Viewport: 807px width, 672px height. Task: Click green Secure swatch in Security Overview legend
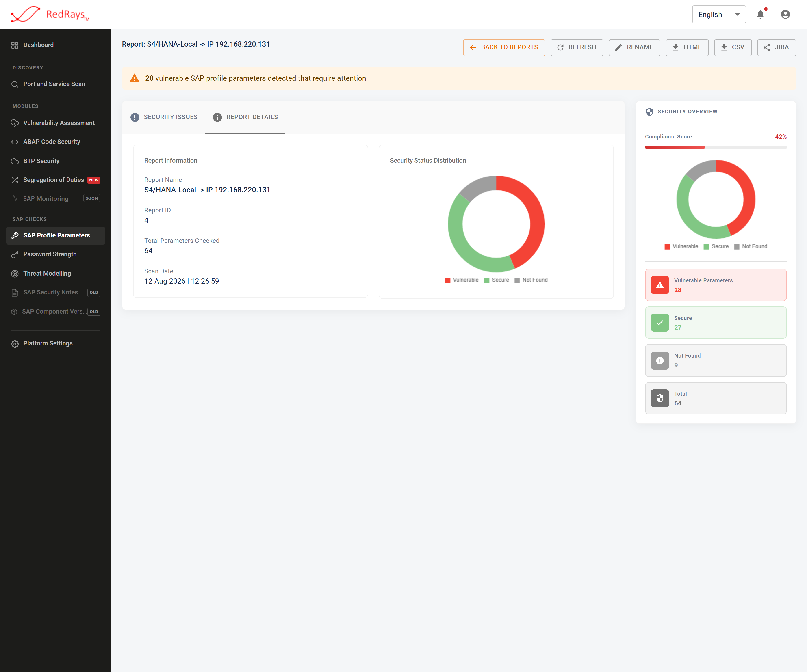pyautogui.click(x=706, y=247)
